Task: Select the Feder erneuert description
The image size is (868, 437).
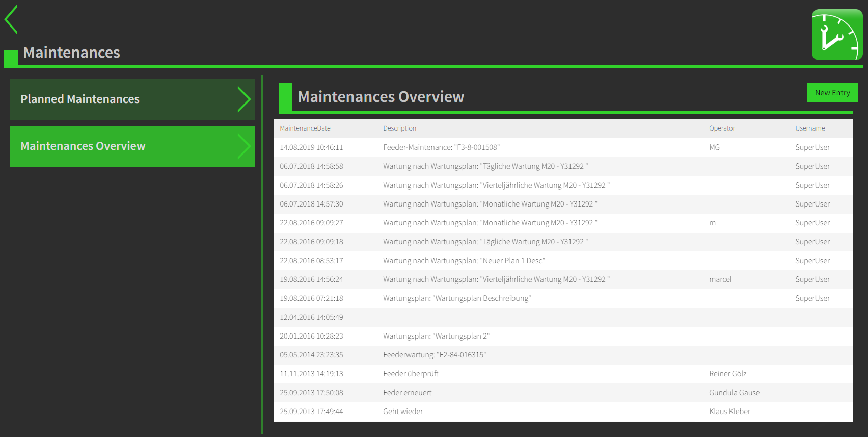Action: click(x=407, y=393)
